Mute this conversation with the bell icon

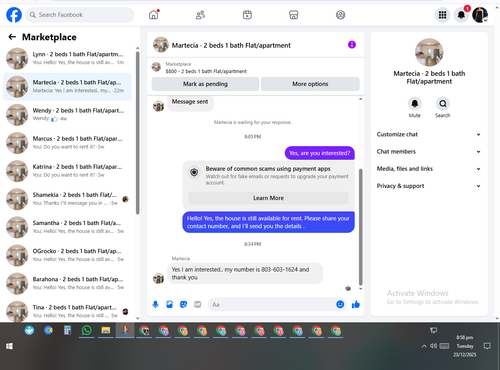415,104
